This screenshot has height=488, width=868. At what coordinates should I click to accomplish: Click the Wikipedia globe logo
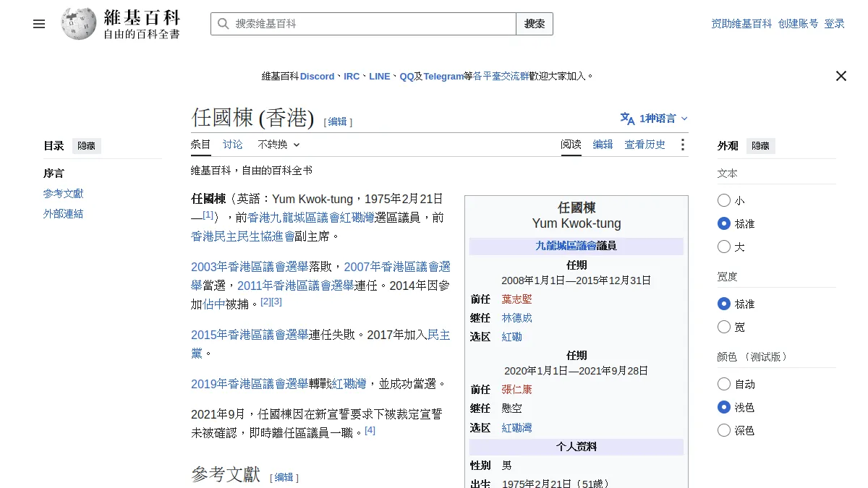tap(79, 24)
